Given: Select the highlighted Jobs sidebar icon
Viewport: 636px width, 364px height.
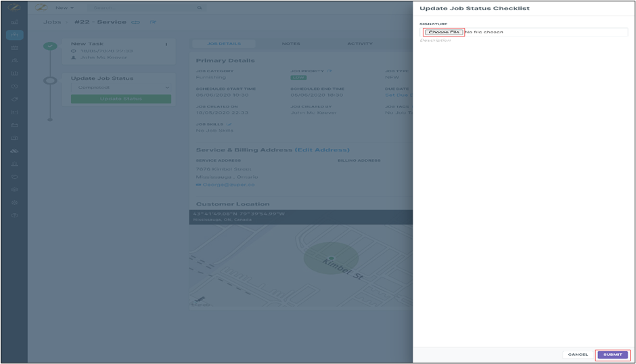Looking at the screenshot, I should click(15, 35).
